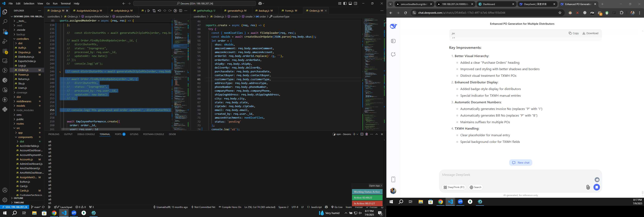Maximize the terminal panel size
The width and height of the screenshot is (644, 217).
(x=377, y=134)
